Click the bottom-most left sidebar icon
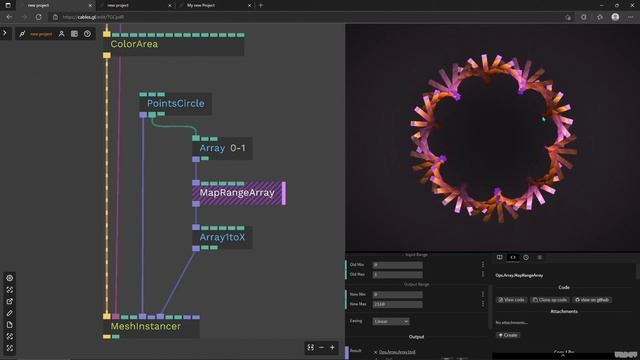 [x=9, y=348]
